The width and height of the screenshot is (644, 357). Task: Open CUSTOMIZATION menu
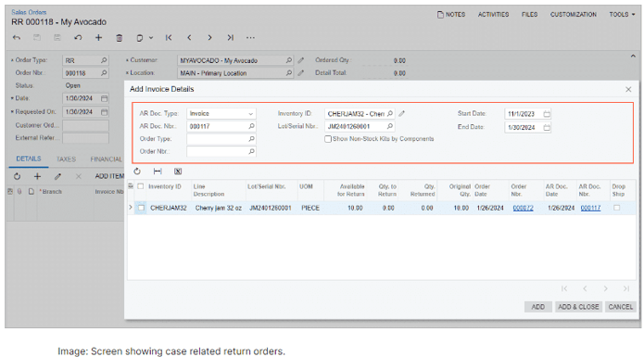point(574,15)
